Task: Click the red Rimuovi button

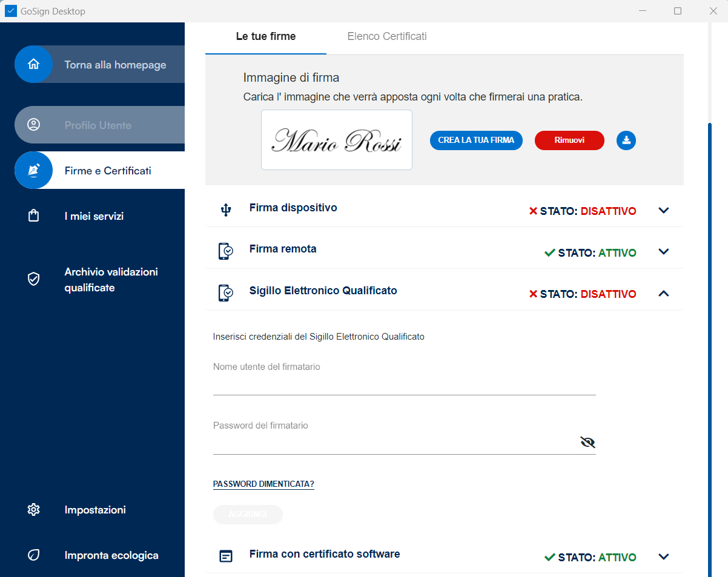Action: pos(569,140)
